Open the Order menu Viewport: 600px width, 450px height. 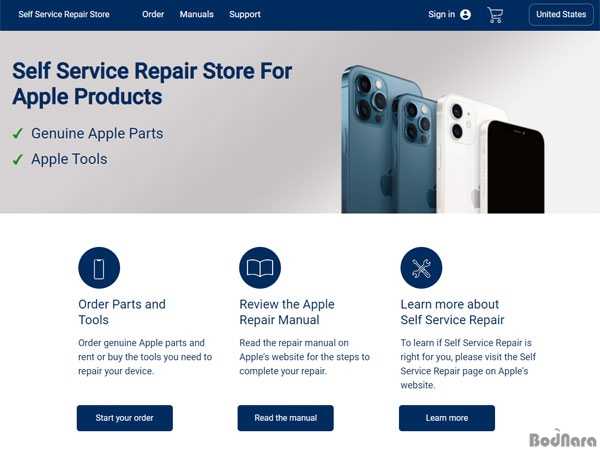(x=153, y=15)
